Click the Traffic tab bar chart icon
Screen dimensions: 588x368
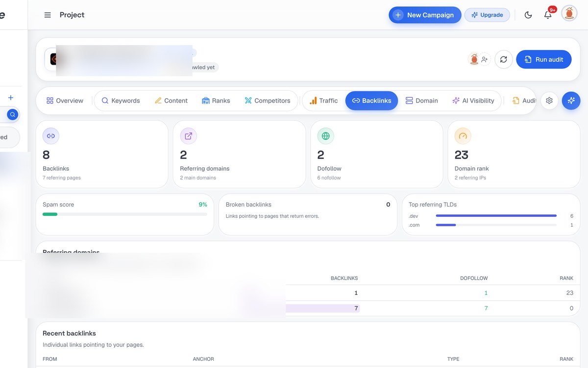click(313, 101)
